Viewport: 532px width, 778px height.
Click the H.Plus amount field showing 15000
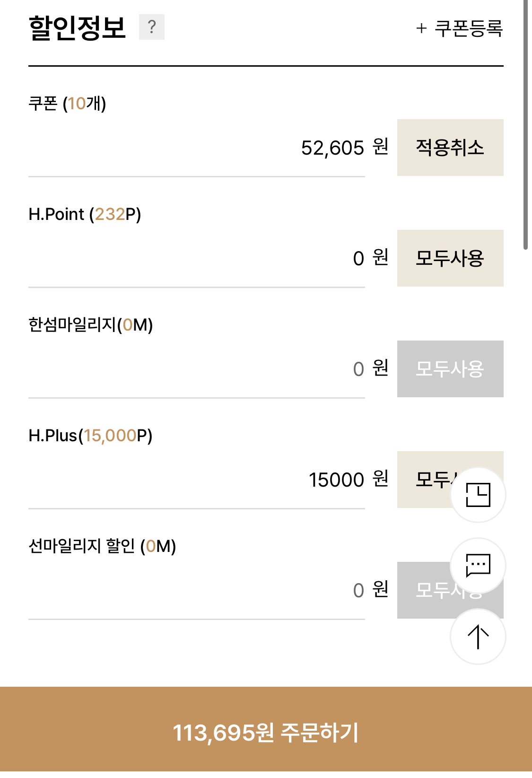[196, 480]
